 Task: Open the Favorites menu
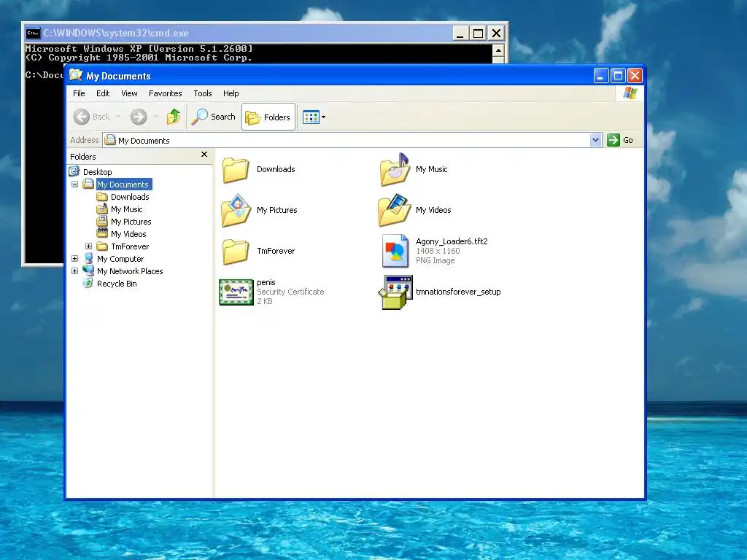coord(166,93)
